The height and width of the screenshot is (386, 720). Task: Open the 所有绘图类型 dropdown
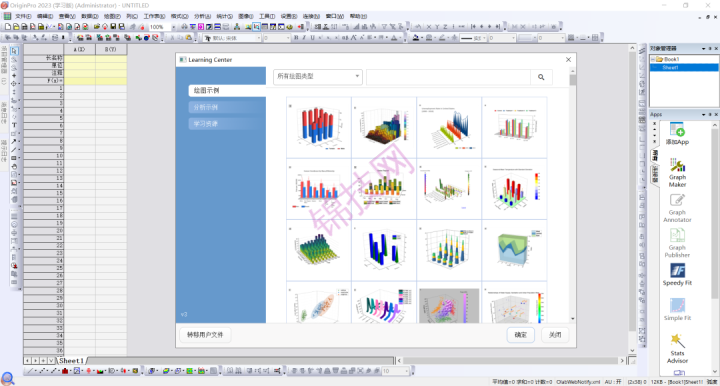pyautogui.click(x=318, y=77)
